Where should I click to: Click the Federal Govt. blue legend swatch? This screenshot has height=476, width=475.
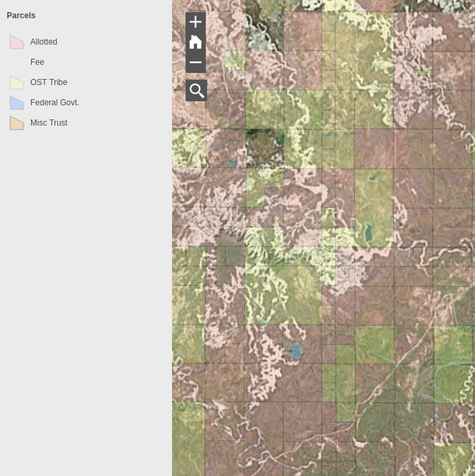tap(17, 103)
